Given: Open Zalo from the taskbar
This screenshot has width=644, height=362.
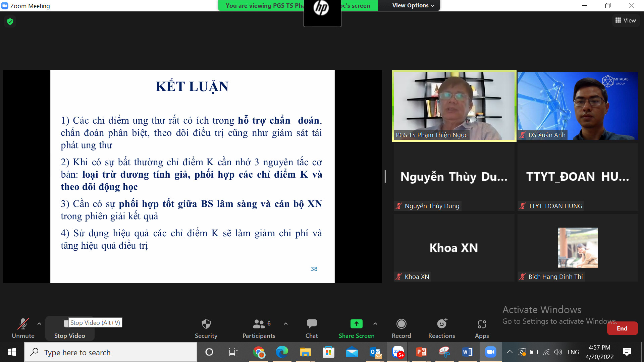Looking at the screenshot, I should coord(398,352).
